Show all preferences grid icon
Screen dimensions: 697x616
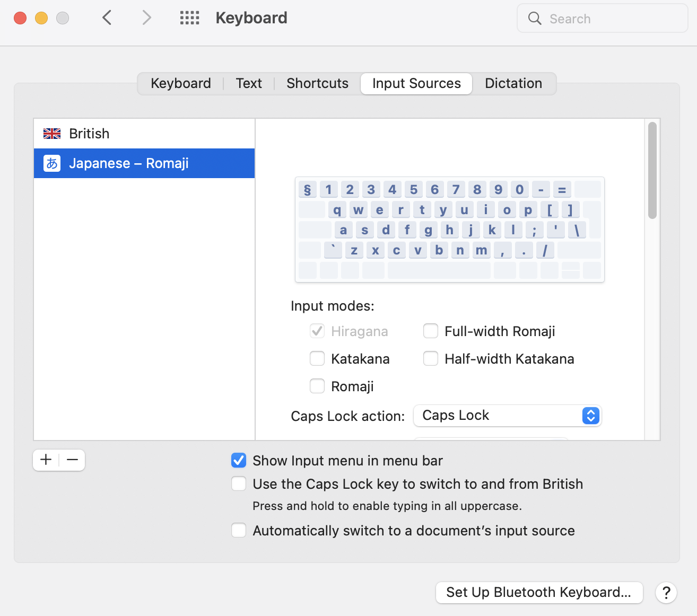(189, 18)
